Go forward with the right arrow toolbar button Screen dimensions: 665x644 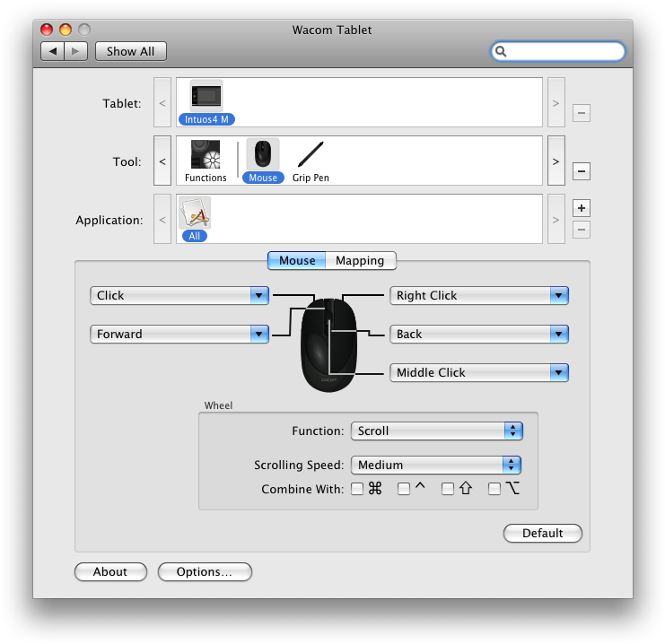tap(76, 51)
